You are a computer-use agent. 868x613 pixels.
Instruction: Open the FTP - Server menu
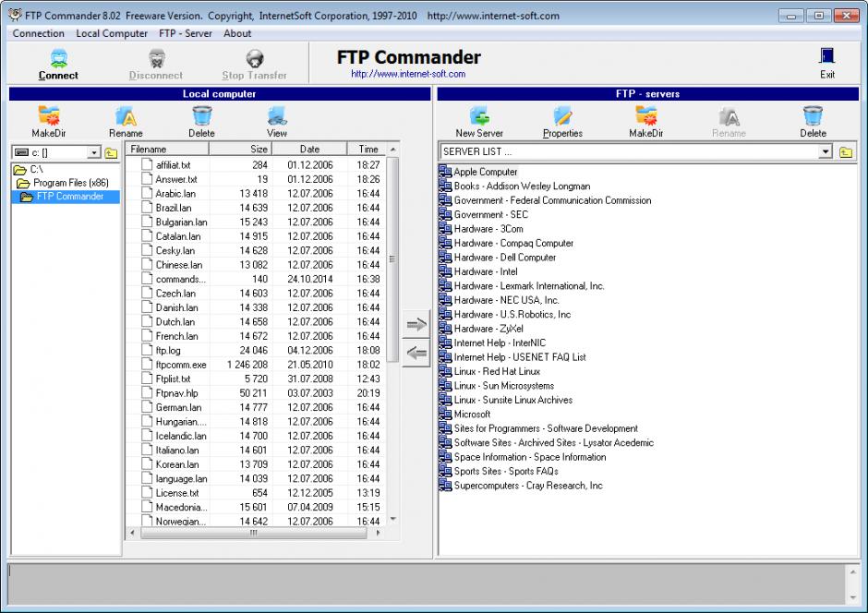pos(186,33)
